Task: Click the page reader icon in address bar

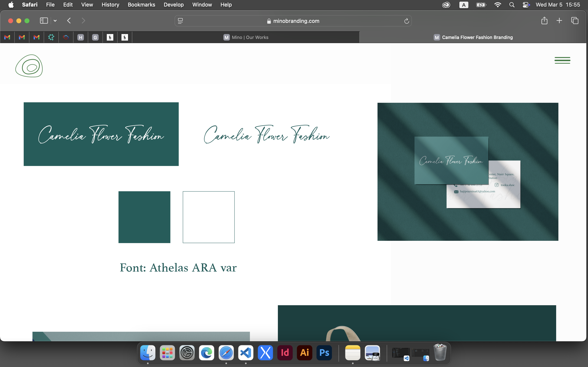Action: coord(180,21)
